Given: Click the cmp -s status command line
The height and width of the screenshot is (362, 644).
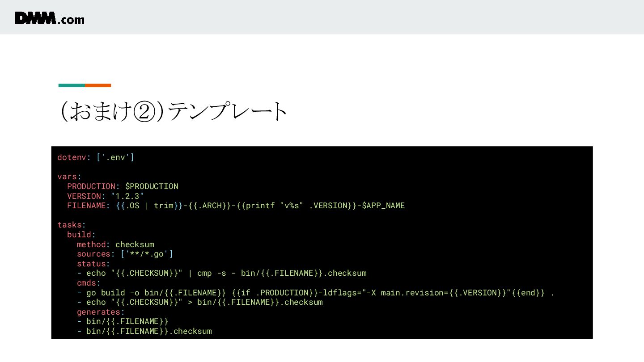Looking at the screenshot, I should 222,273.
